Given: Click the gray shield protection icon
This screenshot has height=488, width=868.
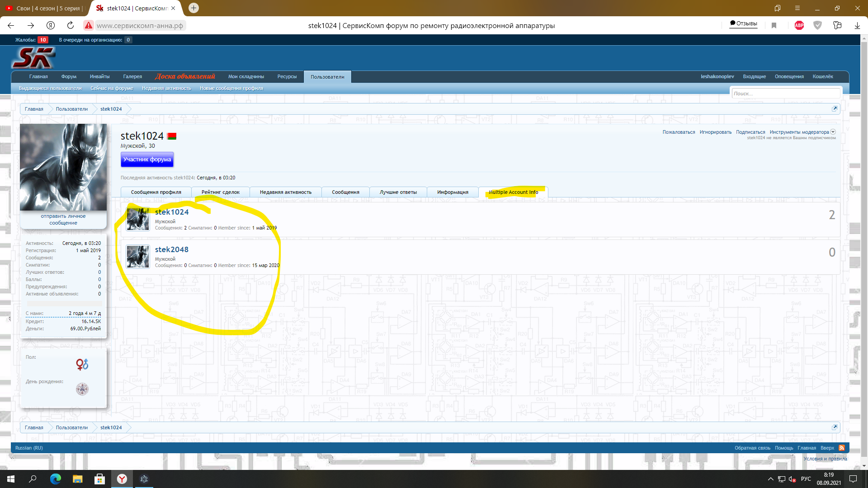Looking at the screenshot, I should coord(817,25).
